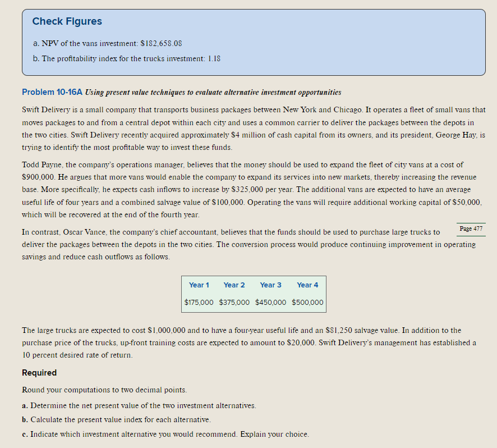Select the Year 1 column header
This screenshot has width=497, height=448.
[199, 285]
